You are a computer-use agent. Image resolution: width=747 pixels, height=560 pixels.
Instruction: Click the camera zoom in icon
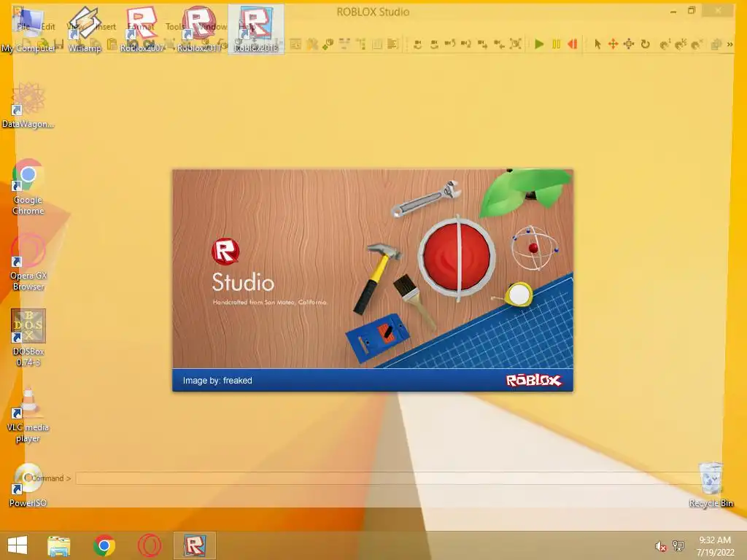pos(482,44)
